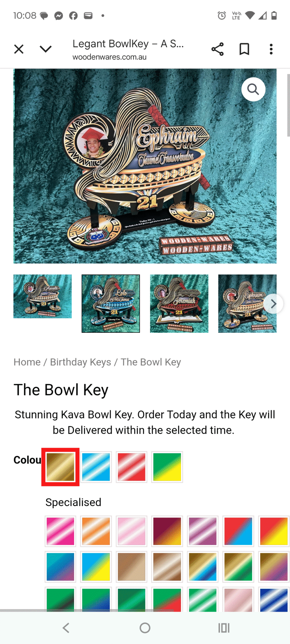Close the custom tab with X

click(x=19, y=49)
